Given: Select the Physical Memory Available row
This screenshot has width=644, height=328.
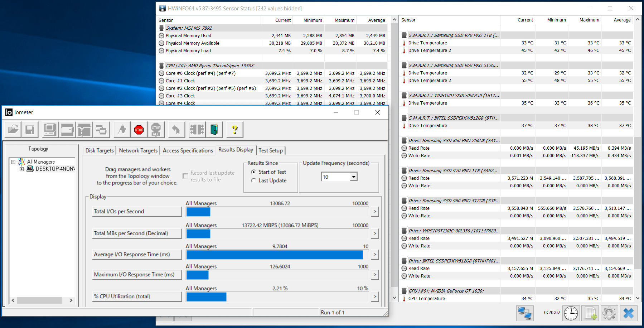Looking at the screenshot, I should [273, 43].
